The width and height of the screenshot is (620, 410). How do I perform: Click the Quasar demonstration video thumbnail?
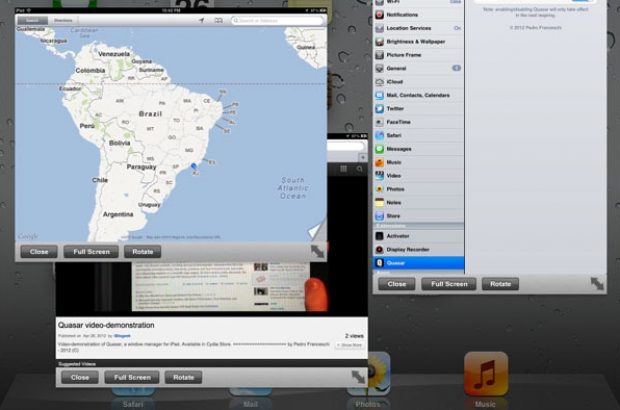[x=210, y=291]
